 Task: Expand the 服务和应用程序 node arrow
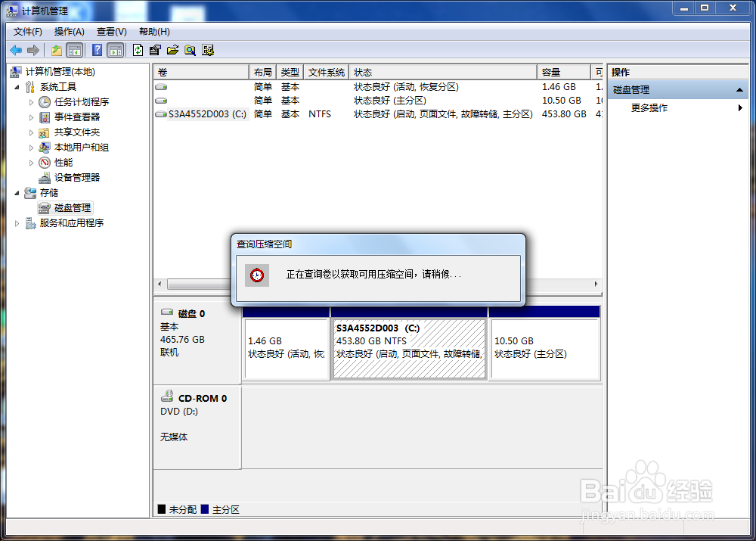coord(17,223)
